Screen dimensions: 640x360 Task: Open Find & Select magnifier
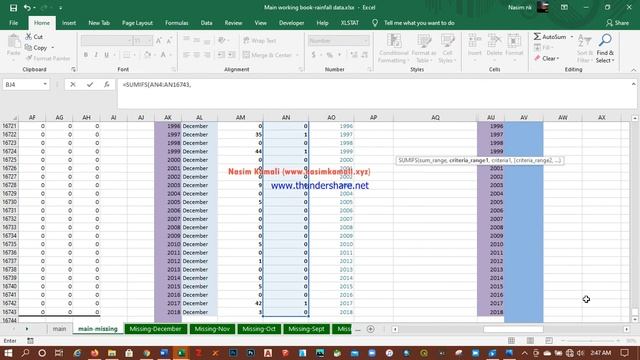click(605, 41)
